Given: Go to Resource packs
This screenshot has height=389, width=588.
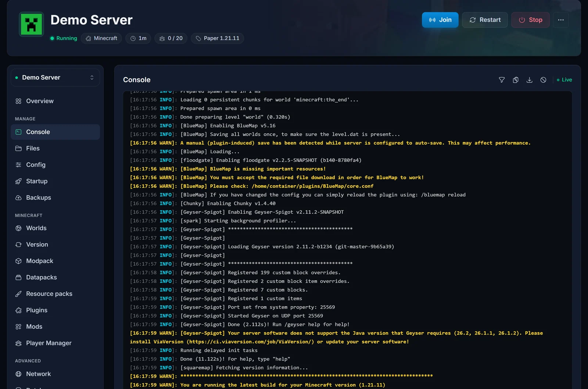Looking at the screenshot, I should coord(55,294).
